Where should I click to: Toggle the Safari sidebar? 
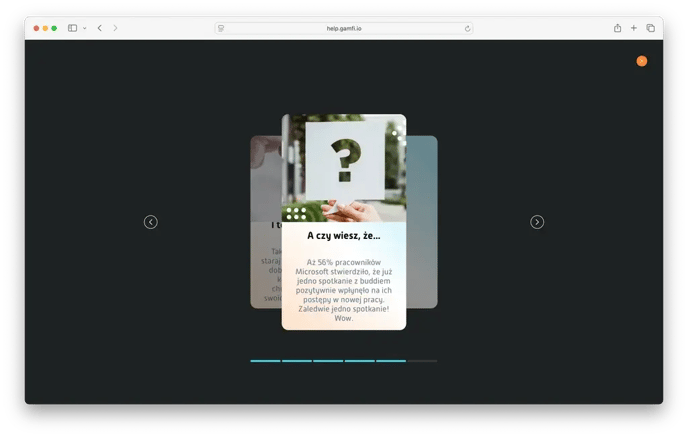[x=72, y=28]
